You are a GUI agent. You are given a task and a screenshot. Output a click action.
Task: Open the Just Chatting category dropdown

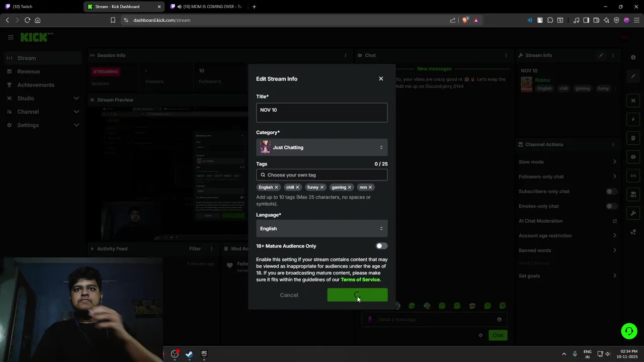coord(322,147)
